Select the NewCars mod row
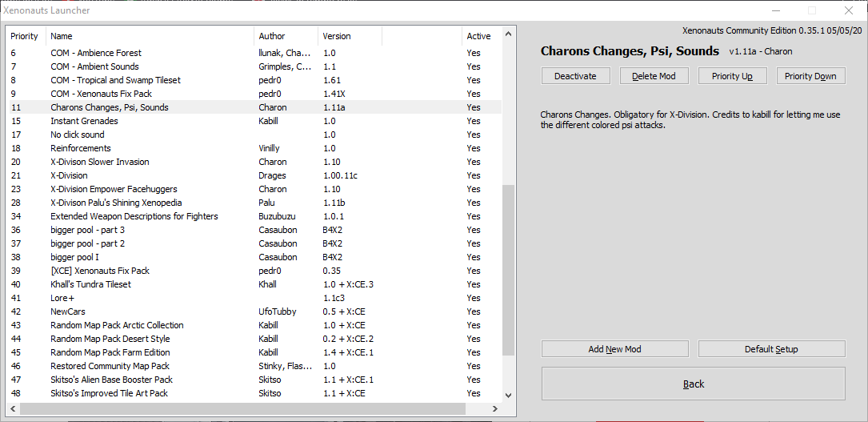The image size is (868, 422). pyautogui.click(x=254, y=311)
